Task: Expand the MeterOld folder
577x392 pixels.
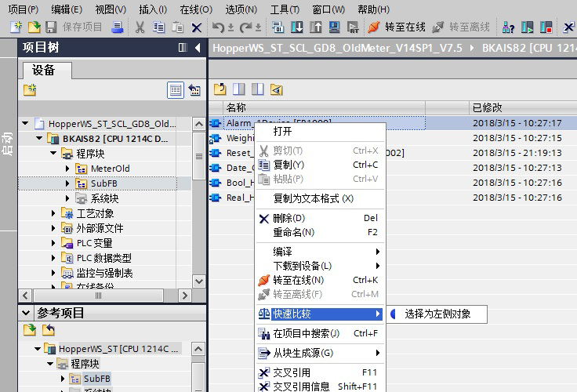Action: (x=68, y=169)
